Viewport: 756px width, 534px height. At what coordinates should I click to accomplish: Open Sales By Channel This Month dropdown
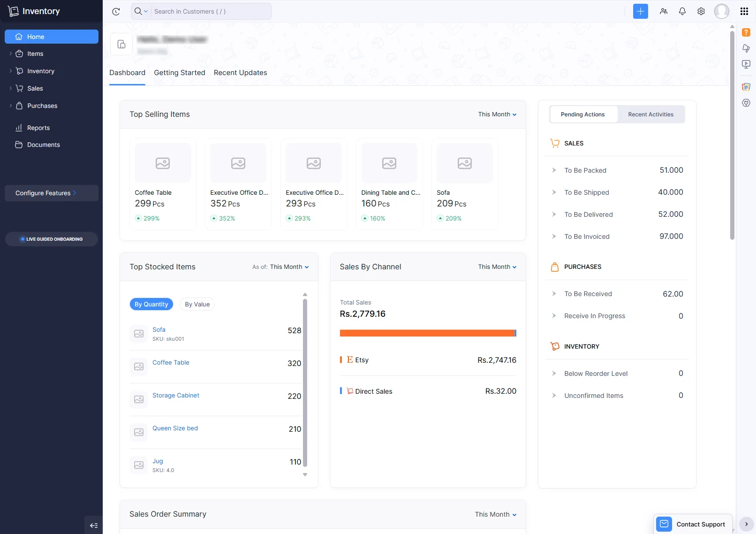pyautogui.click(x=497, y=267)
